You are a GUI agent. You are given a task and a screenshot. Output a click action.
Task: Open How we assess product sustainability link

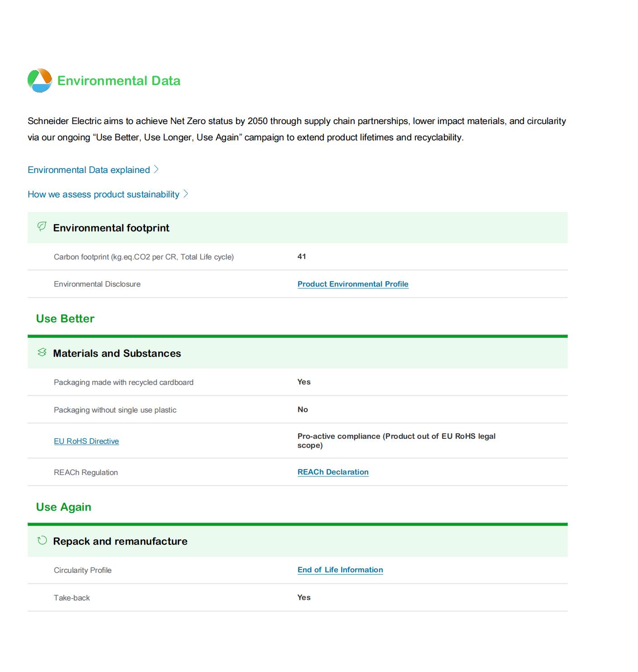pos(103,194)
